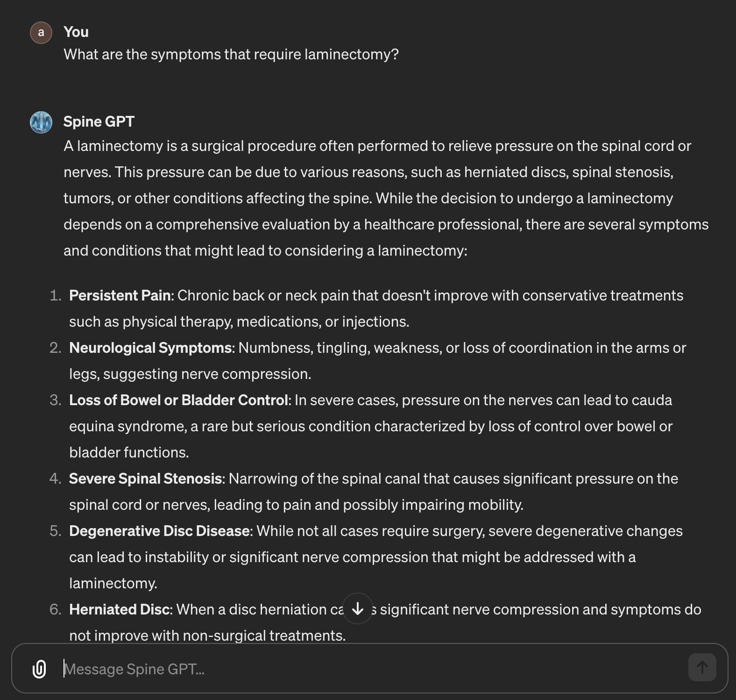The width and height of the screenshot is (736, 700).
Task: Click the Spine GPT avatar icon
Action: [41, 122]
